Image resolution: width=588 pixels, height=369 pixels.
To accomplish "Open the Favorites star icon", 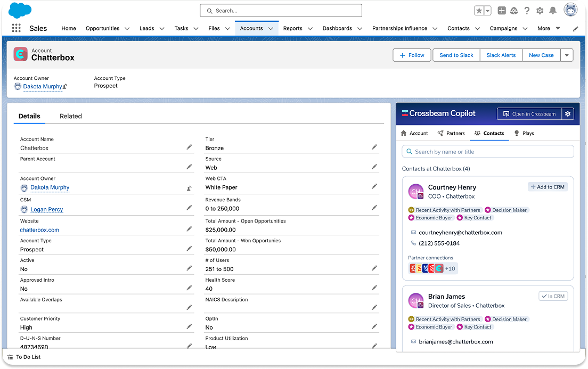I will [x=479, y=11].
